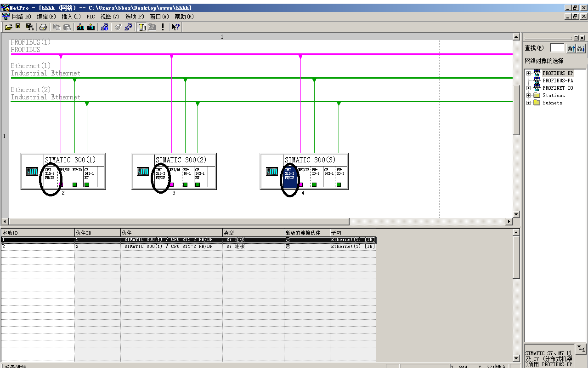Viewport: 588px width, 368px height.
Task: Open the PLC menu
Action: [x=90, y=17]
